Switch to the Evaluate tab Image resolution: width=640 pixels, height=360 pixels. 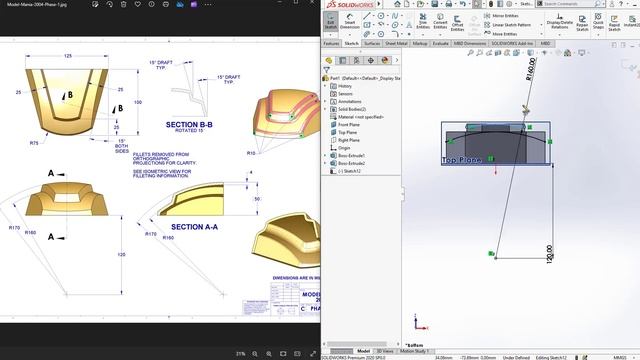click(x=440, y=43)
